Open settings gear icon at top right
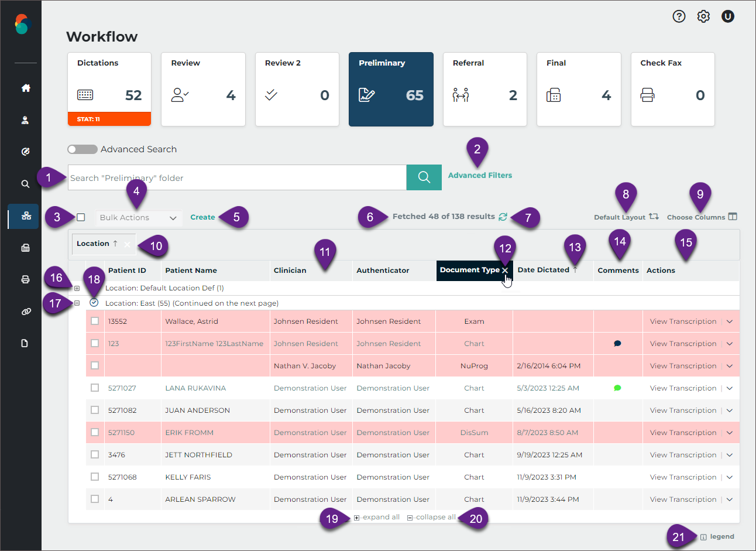This screenshot has height=551, width=756. coord(703,16)
